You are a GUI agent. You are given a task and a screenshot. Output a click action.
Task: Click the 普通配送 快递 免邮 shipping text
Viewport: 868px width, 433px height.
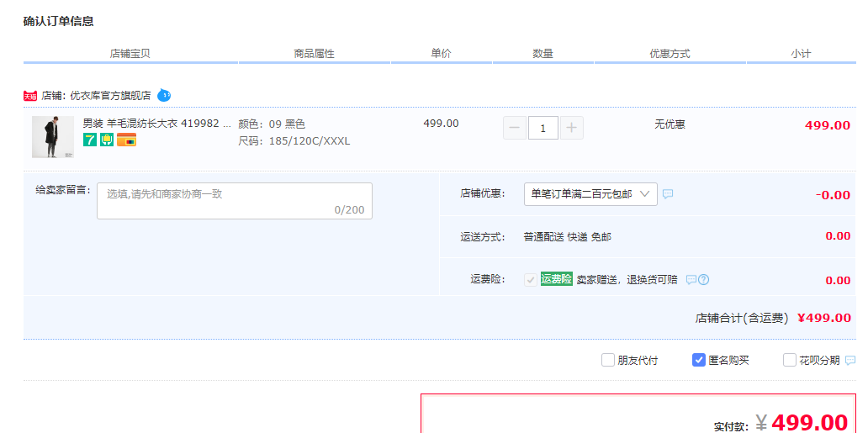pyautogui.click(x=568, y=237)
